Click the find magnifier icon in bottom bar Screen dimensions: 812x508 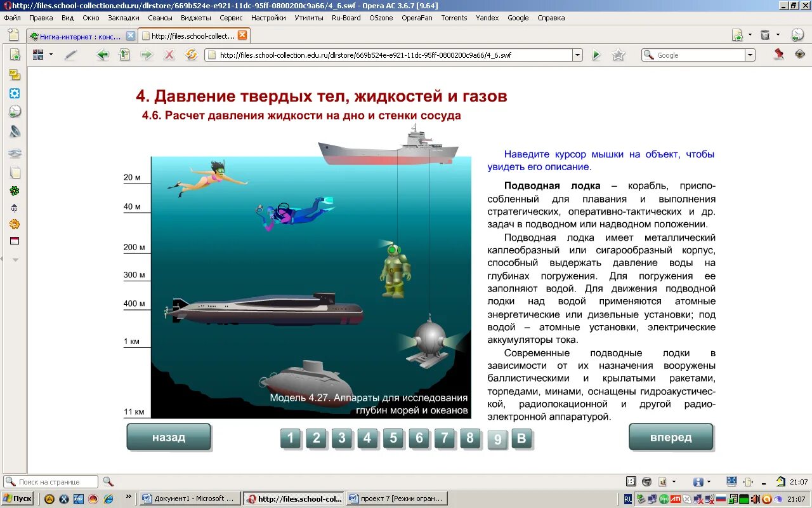pyautogui.click(x=108, y=482)
